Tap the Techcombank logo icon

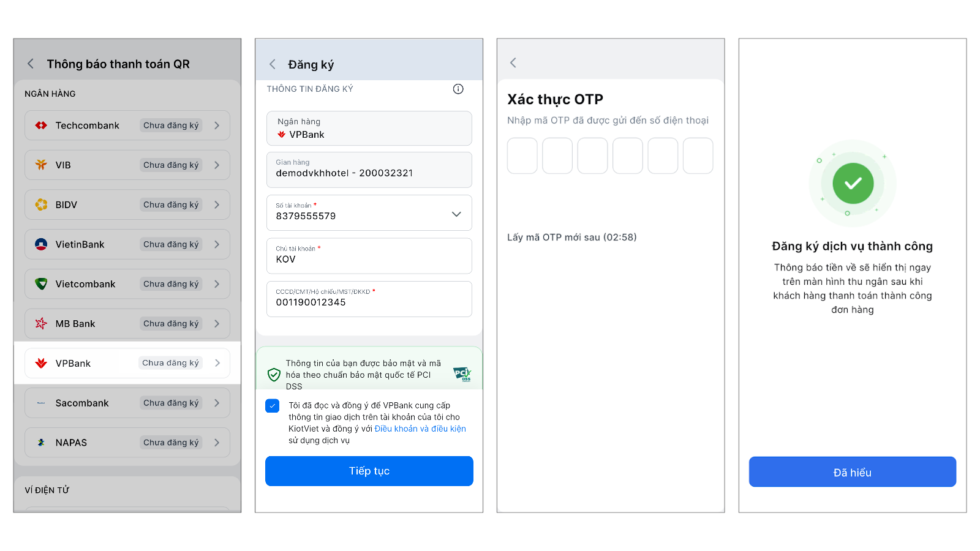[41, 126]
